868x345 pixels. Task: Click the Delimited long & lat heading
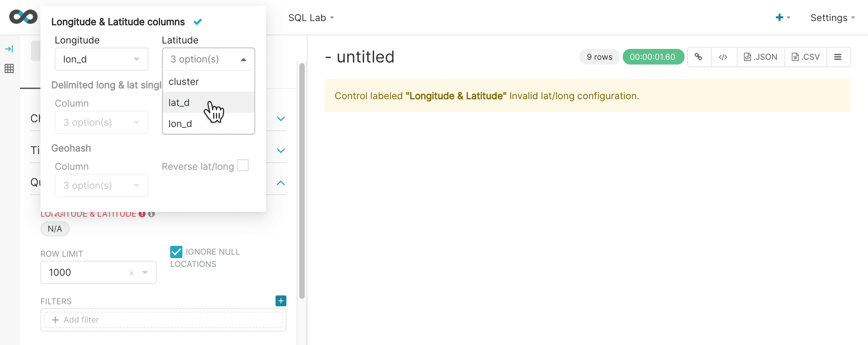[x=107, y=85]
